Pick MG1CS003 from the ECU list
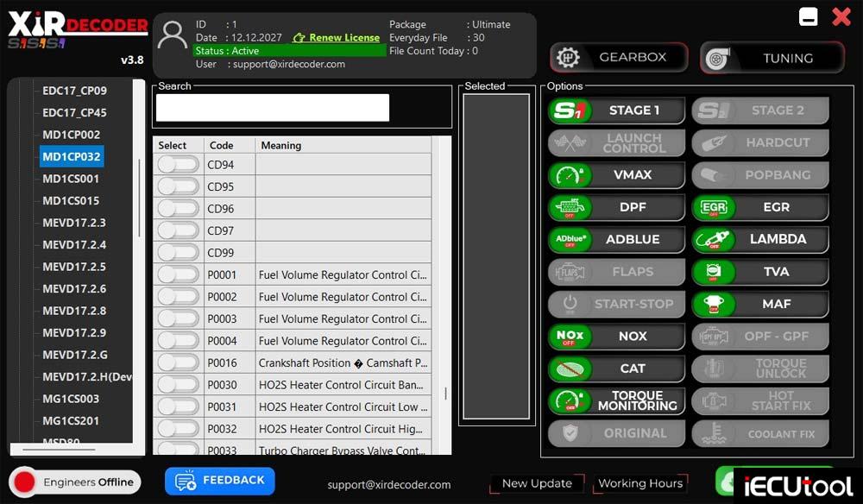Image resolution: width=863 pixels, height=504 pixels. click(71, 399)
